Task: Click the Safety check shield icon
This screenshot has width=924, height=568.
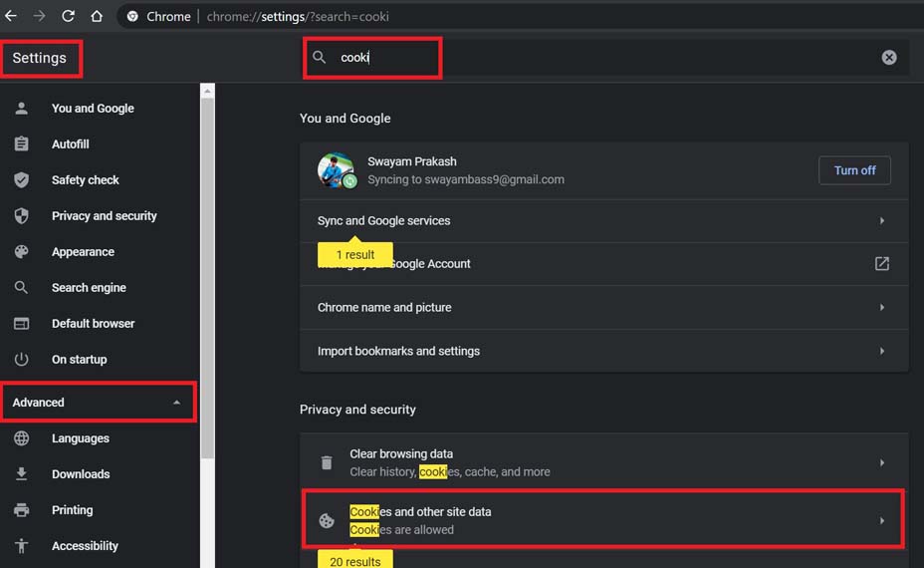Action: coord(21,180)
